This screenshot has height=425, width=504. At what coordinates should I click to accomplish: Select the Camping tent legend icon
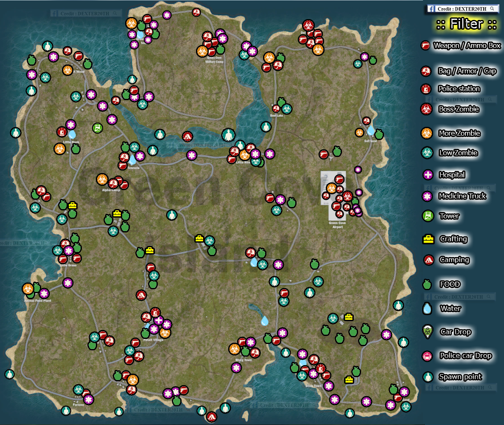click(x=428, y=260)
